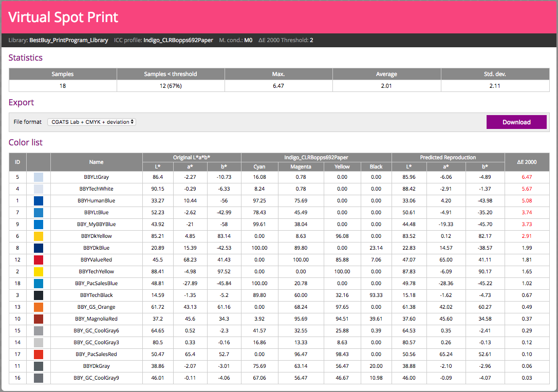Click the Black column header
This screenshot has height=392, width=558.
pos(376,167)
